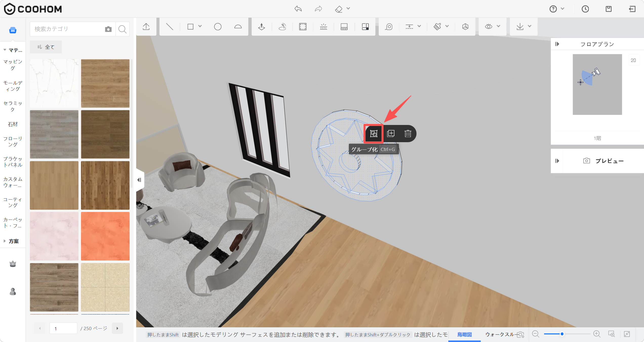
Task: Click the download import arrow icon
Action: tap(520, 27)
